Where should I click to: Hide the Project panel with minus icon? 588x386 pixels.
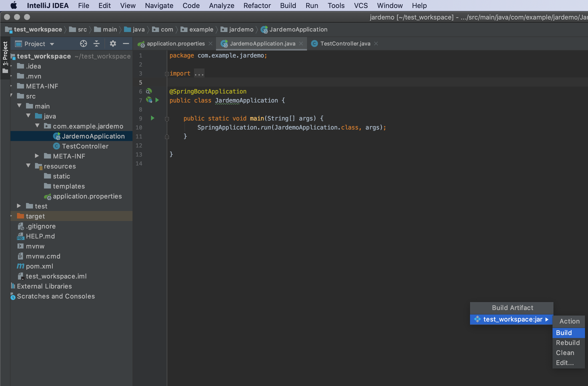126,44
